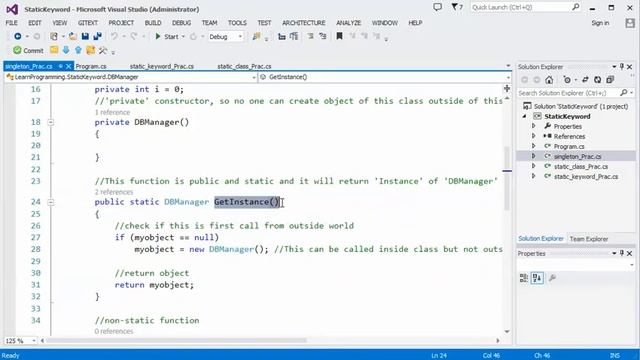This screenshot has height=360, width=640.
Task: Click the blue up-arrow Push icon
Action: tap(78, 50)
